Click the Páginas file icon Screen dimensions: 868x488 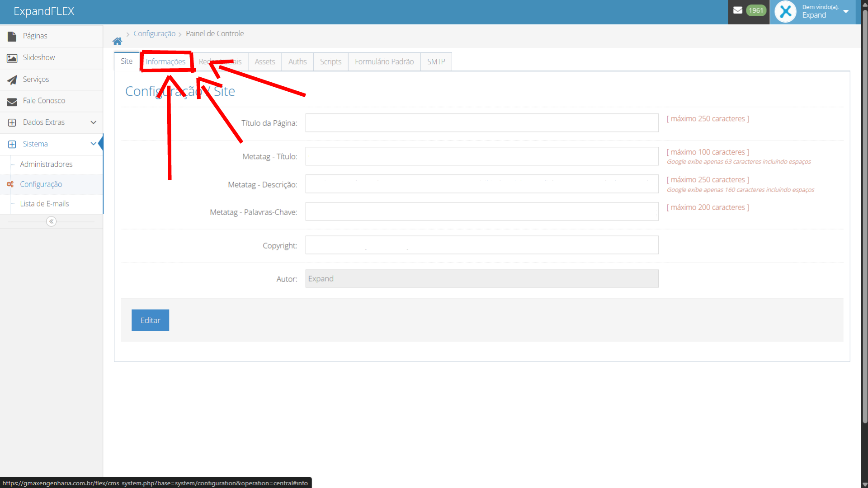tap(12, 36)
